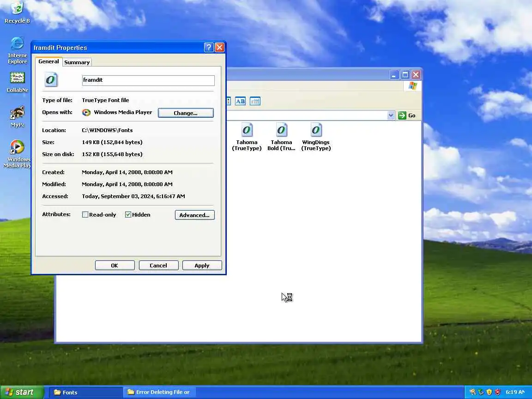Click the Safely Remove Hardware tray icon
Viewport: 532px width, 399px height.
click(x=481, y=392)
